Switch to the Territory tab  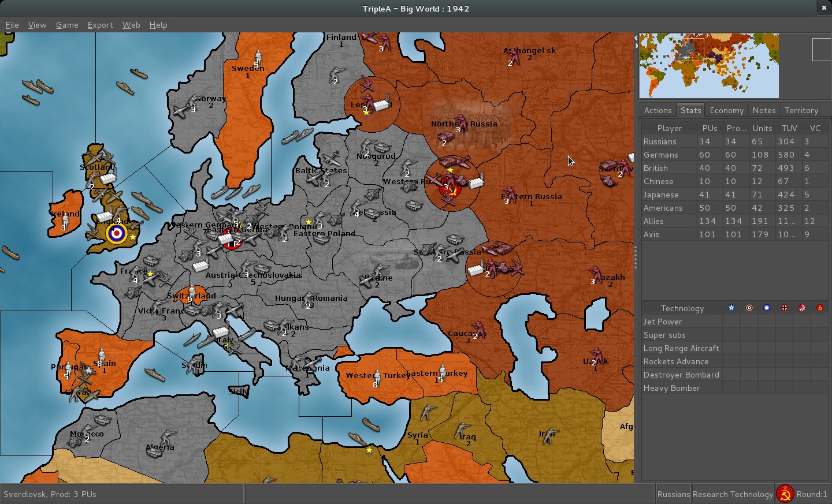[x=801, y=110]
